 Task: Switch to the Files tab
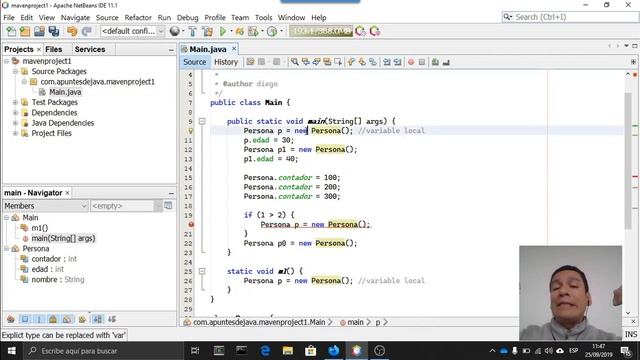54,49
